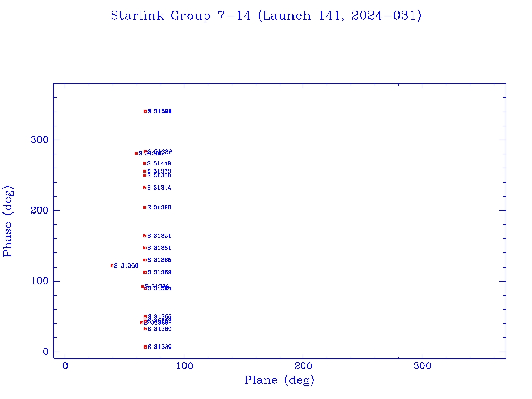The height and width of the screenshot is (399, 532).
Task: Click the S 31314 satellite label
Action: (x=159, y=188)
